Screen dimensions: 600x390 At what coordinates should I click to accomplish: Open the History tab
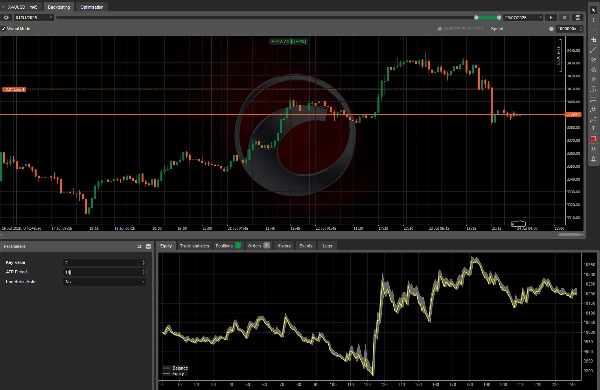tap(284, 246)
